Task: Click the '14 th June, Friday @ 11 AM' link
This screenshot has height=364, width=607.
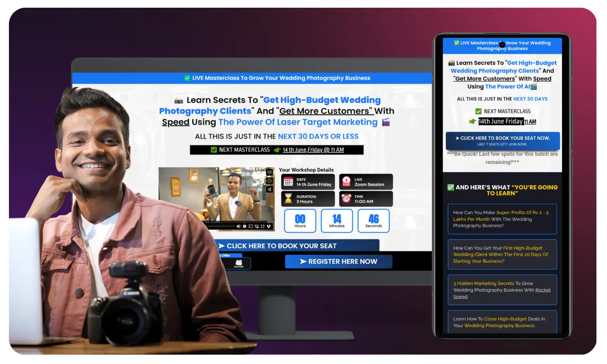Action: pyautogui.click(x=313, y=150)
